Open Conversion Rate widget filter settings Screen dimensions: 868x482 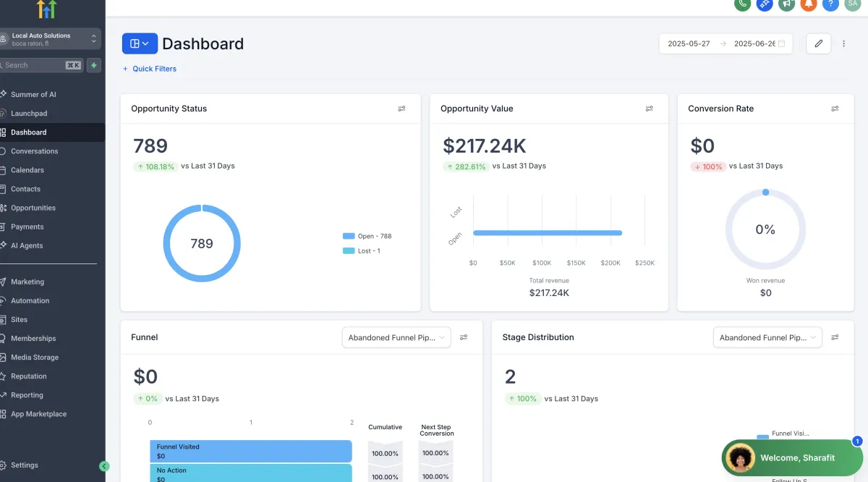(x=835, y=109)
